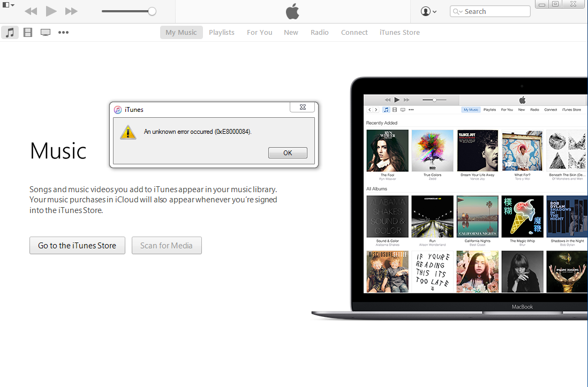Select the True Colors album cover

click(432, 151)
